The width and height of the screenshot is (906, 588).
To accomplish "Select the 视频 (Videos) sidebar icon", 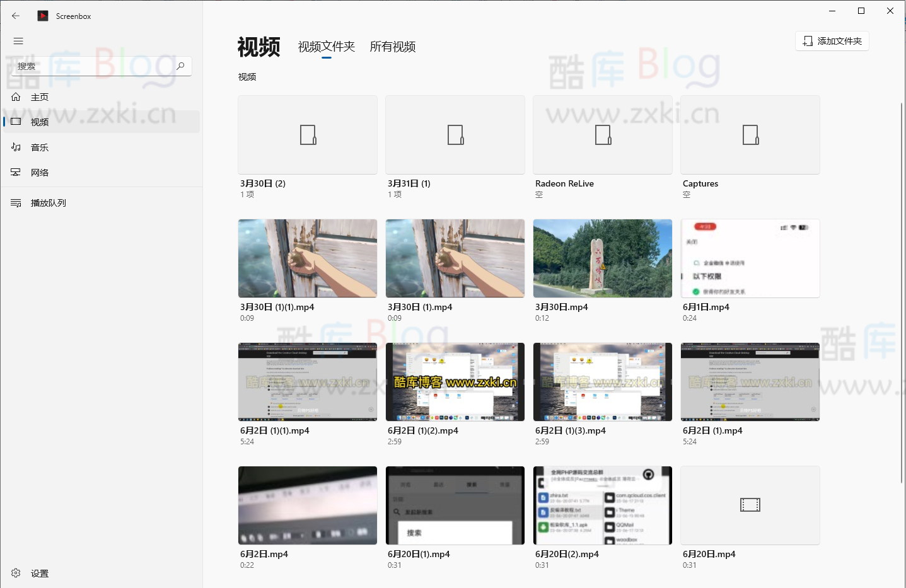I will [39, 122].
